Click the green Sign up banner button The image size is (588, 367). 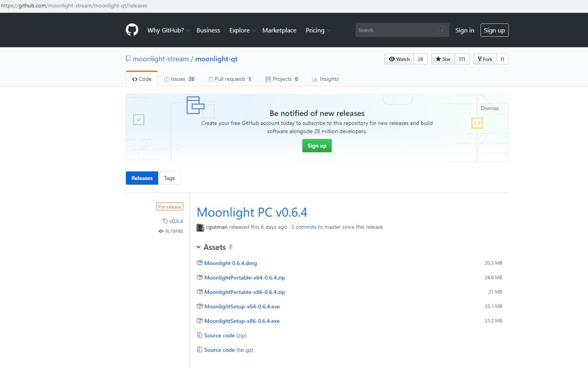(317, 146)
